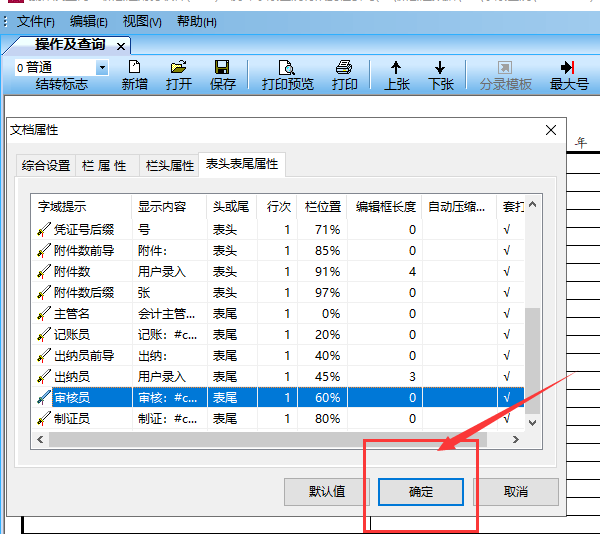The height and width of the screenshot is (534, 600).
Task: Expand the 结转标志 dropdown showing 0普通
Action: (x=102, y=67)
